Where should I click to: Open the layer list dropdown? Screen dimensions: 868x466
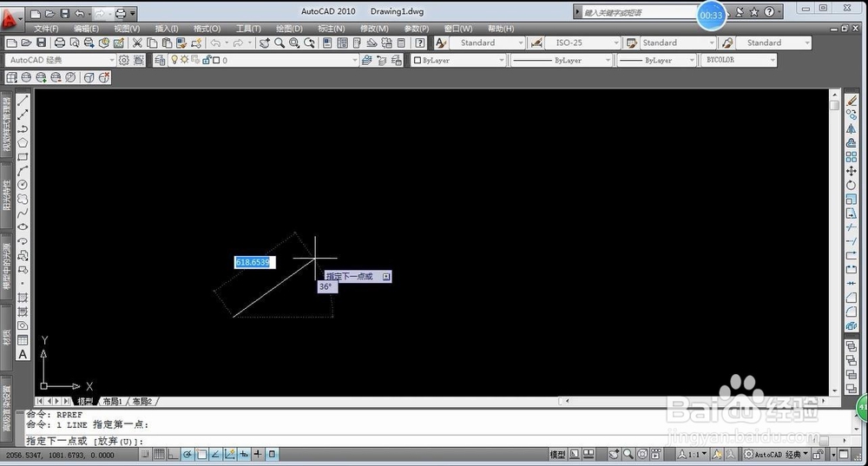264,61
